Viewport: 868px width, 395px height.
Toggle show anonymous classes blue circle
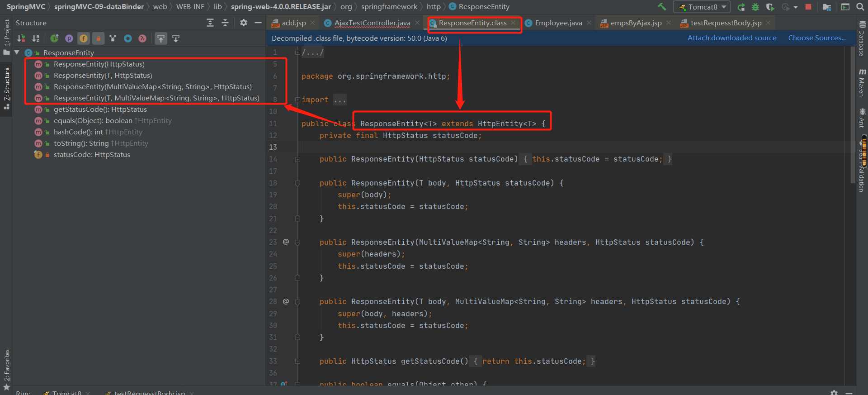tap(128, 38)
